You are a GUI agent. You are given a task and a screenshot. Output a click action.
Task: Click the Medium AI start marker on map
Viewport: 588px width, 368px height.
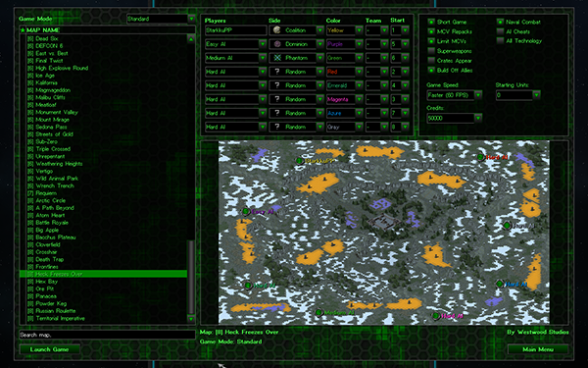coord(318,312)
